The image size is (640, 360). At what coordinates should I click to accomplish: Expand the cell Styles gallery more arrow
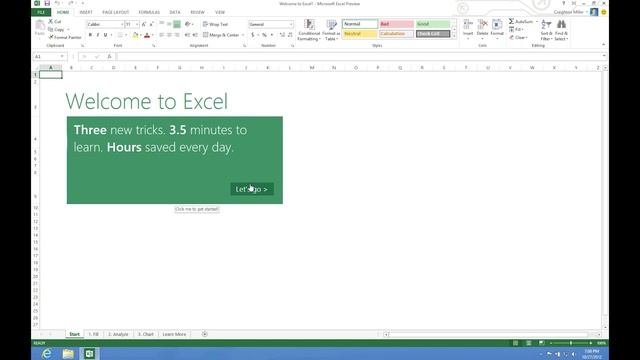(x=454, y=36)
